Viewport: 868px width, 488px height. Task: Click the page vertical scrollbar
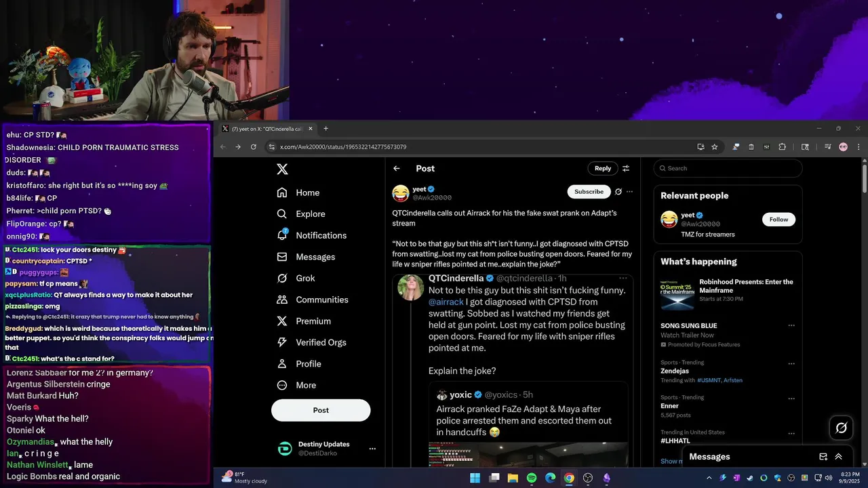pyautogui.click(x=865, y=178)
